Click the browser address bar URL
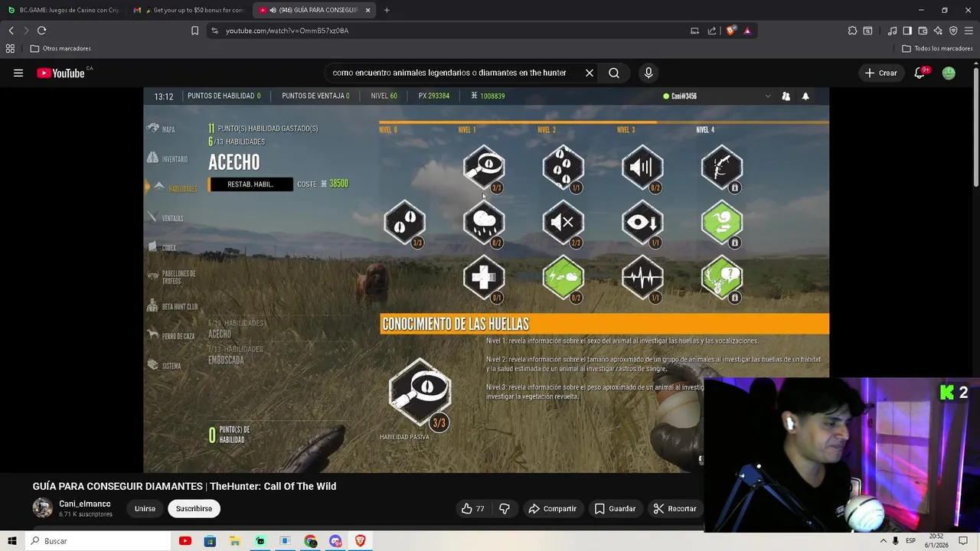This screenshot has width=980, height=551. coord(287,31)
